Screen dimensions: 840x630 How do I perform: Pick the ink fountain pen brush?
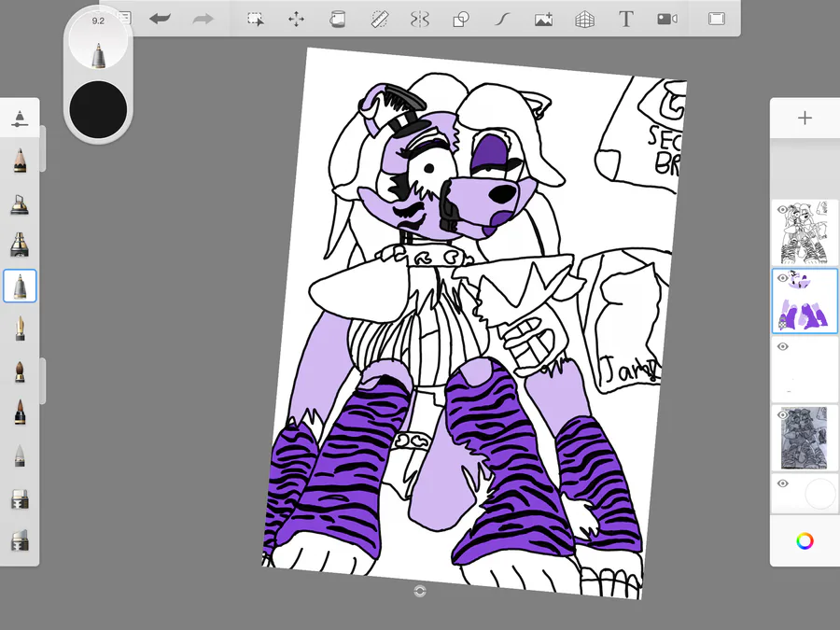pos(20,329)
